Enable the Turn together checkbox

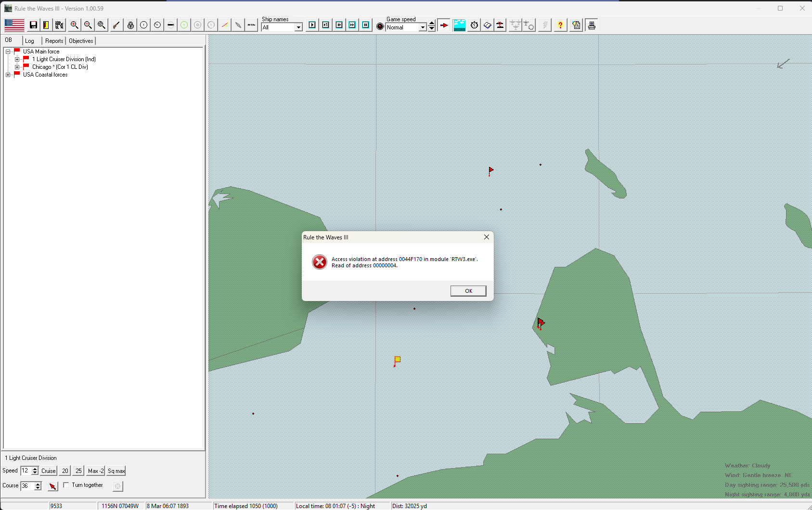pyautogui.click(x=66, y=485)
